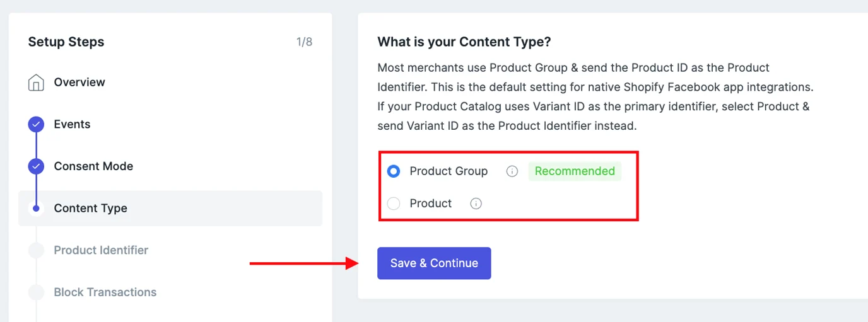Go to the Overview step label
Viewport: 868px width, 322px height.
pos(79,83)
